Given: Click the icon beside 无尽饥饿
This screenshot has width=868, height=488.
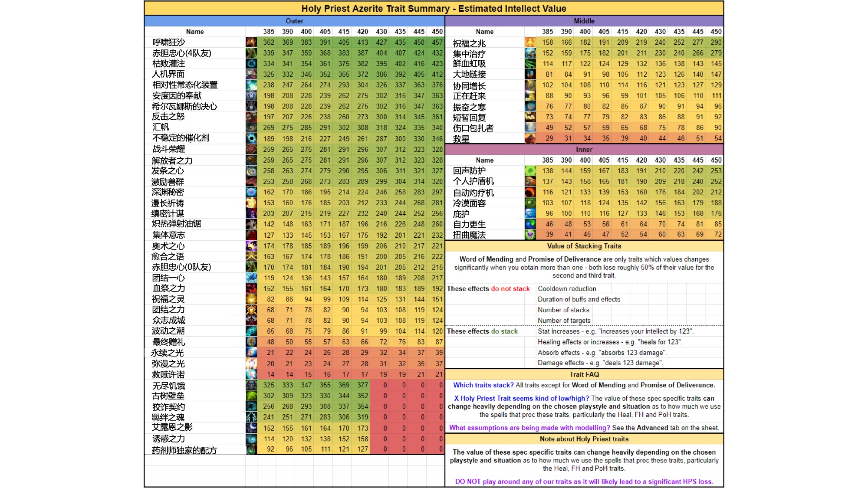Looking at the screenshot, I should 251,385.
